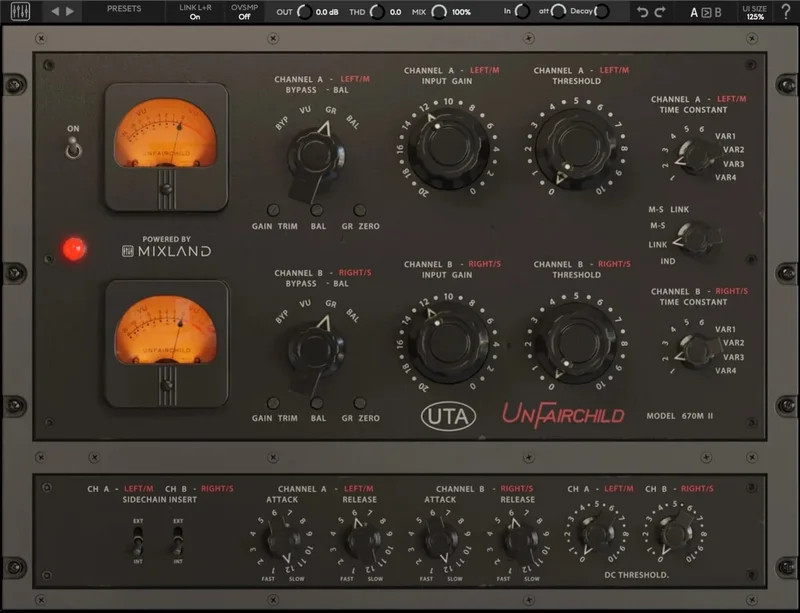Click the Channel B BAL trim screw
Image resolution: width=800 pixels, height=613 pixels.
(317, 403)
